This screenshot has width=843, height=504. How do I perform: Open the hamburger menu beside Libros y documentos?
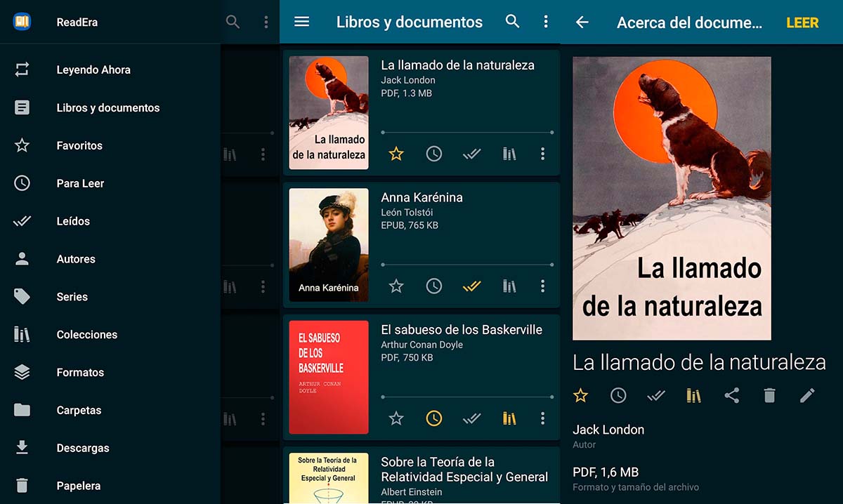coord(301,22)
